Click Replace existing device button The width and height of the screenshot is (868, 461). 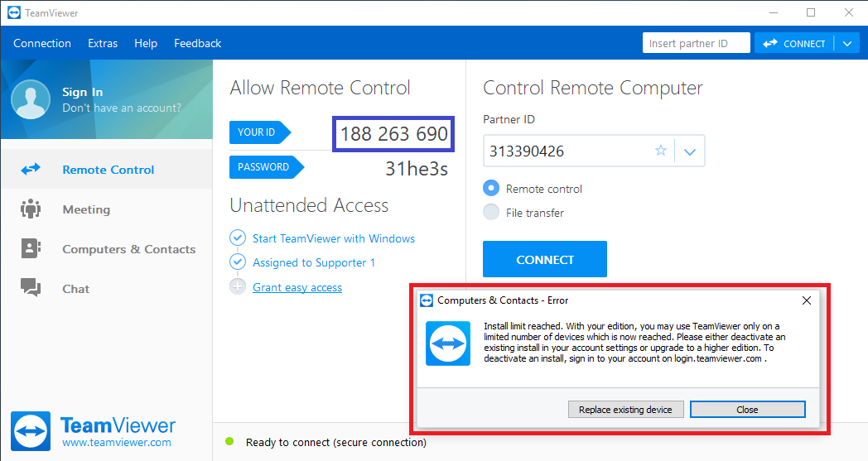(x=625, y=410)
